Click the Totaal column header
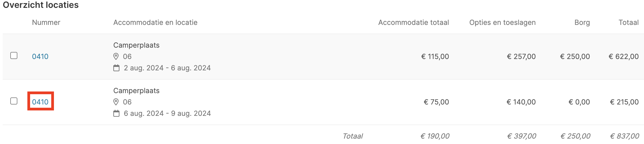This screenshot has width=644, height=144. click(x=629, y=22)
